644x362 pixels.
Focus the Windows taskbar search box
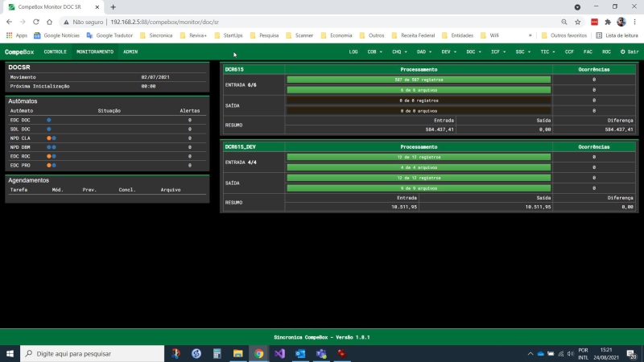point(92,353)
